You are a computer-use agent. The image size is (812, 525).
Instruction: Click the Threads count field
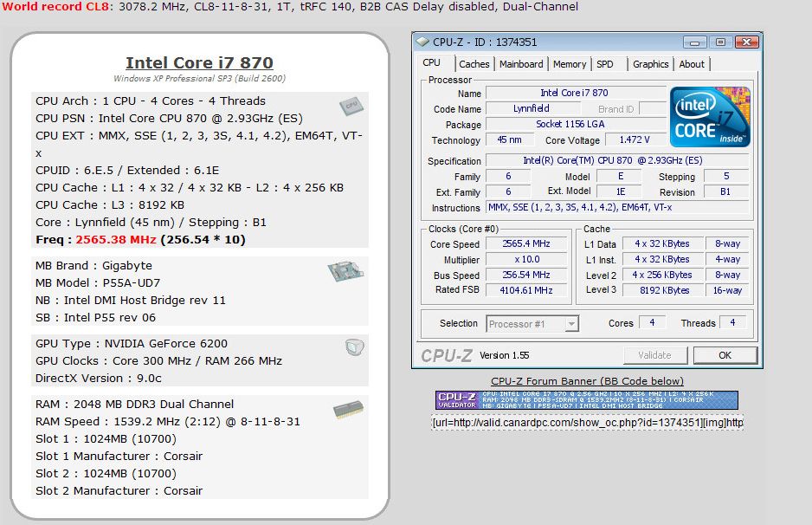(732, 322)
